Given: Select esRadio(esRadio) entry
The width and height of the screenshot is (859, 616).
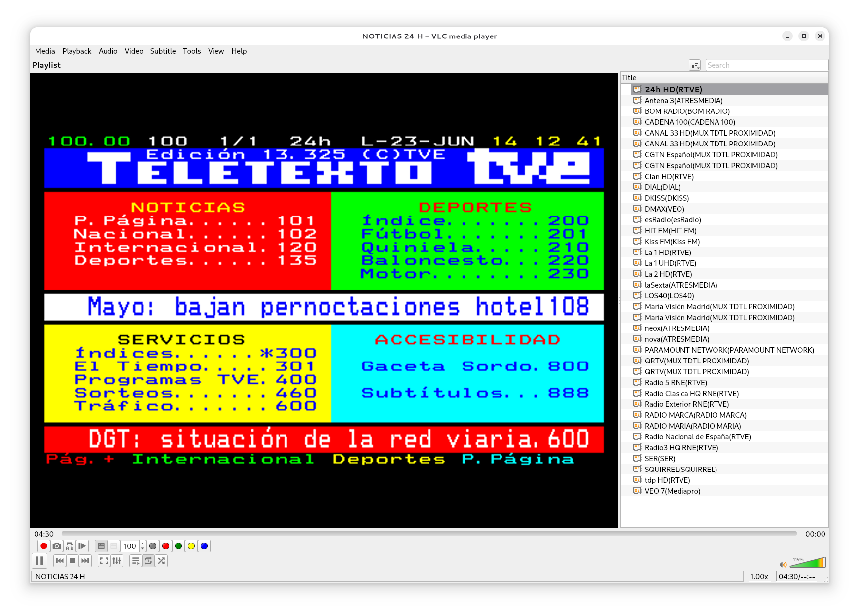Looking at the screenshot, I should point(730,219).
